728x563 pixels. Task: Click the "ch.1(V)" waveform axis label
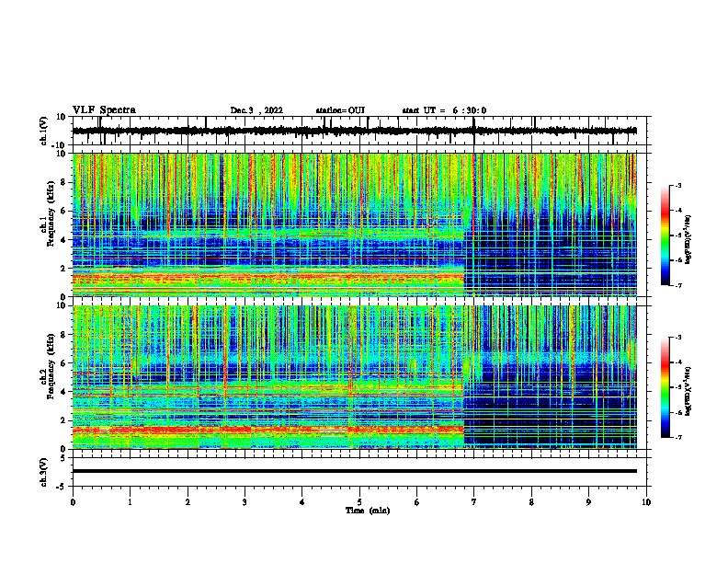tap(44, 131)
